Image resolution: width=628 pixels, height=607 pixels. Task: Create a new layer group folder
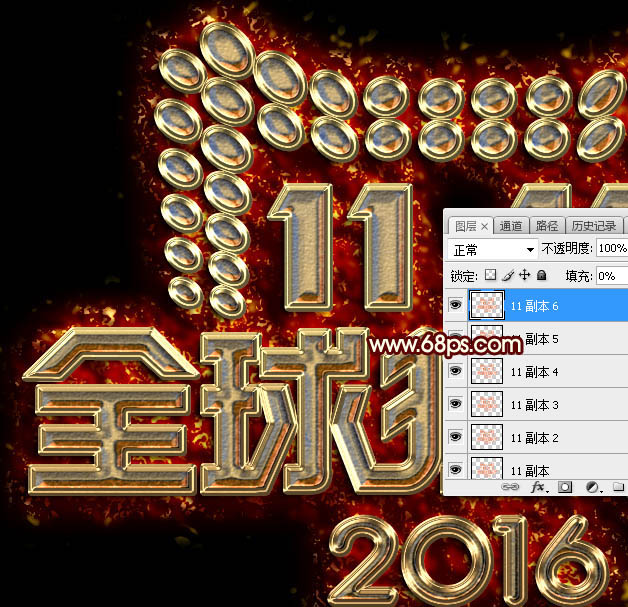[619, 487]
